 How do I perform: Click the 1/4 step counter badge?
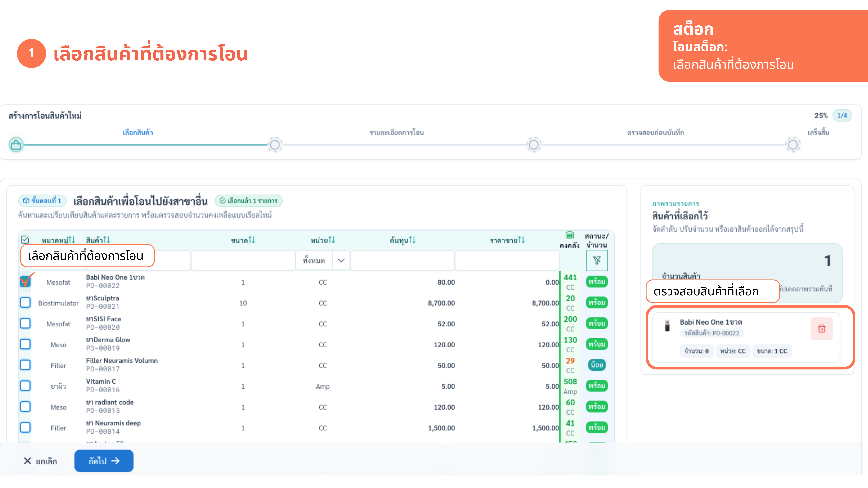pyautogui.click(x=842, y=116)
